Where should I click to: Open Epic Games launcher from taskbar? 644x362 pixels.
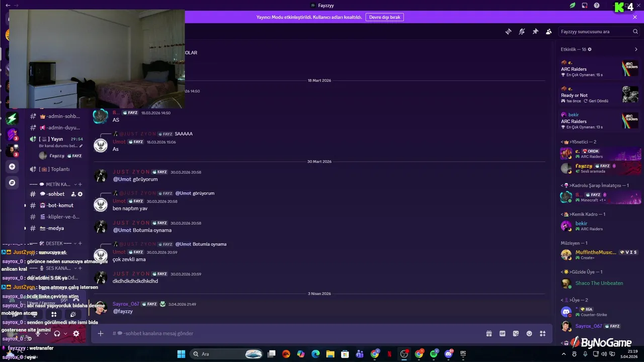click(462, 354)
